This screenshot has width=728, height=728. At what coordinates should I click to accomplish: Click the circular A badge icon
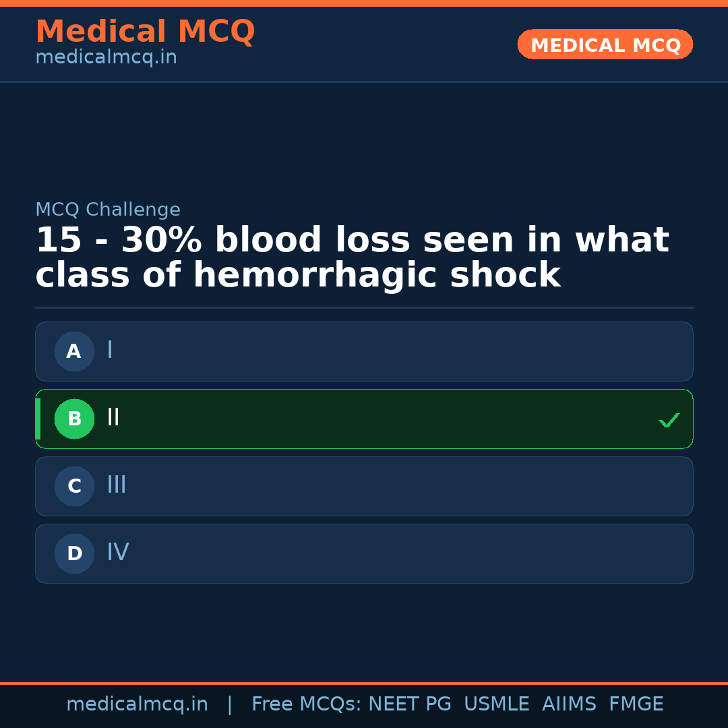(x=74, y=351)
